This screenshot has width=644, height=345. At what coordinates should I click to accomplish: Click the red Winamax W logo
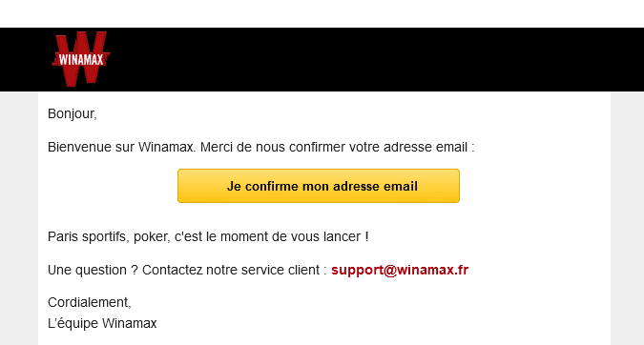pyautogui.click(x=81, y=59)
